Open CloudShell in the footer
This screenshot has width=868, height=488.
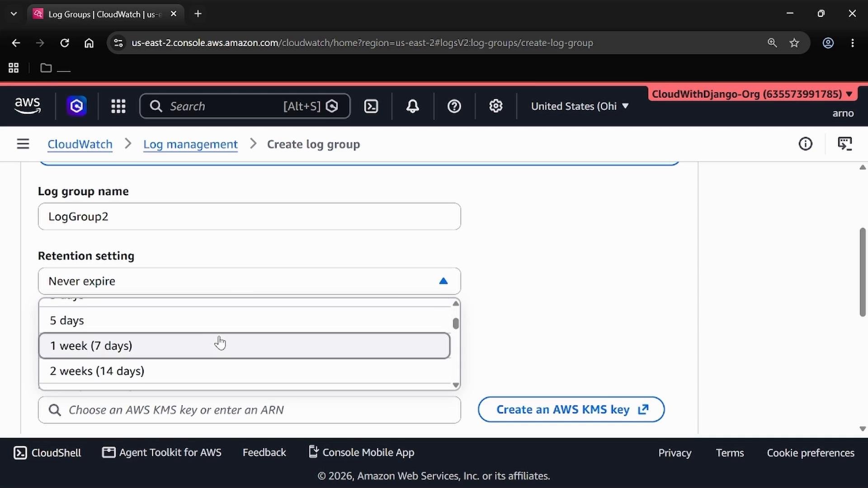(47, 453)
